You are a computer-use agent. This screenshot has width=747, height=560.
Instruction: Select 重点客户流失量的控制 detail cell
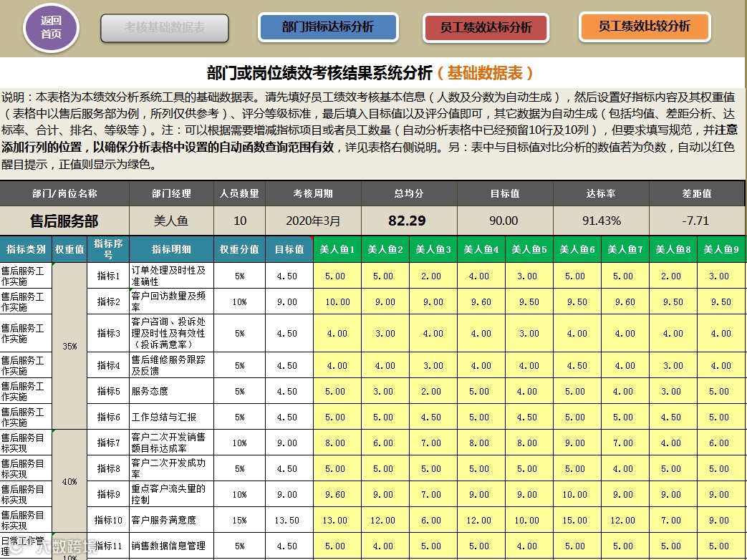(x=171, y=494)
